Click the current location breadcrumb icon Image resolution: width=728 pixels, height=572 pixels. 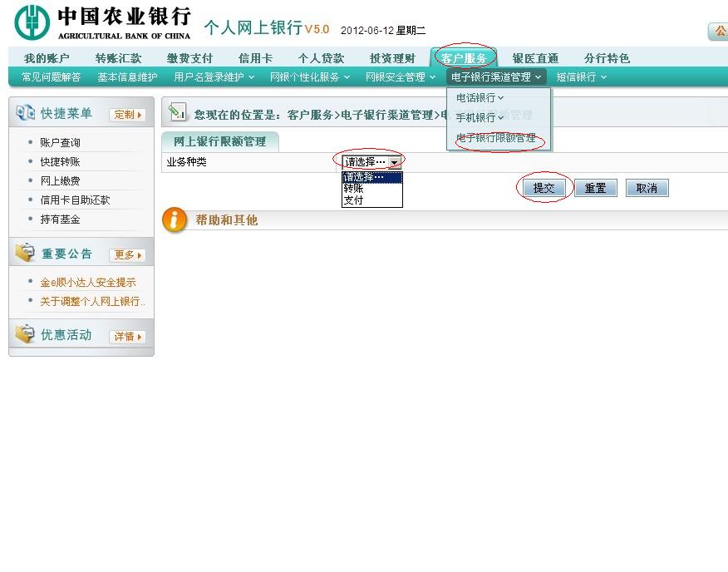click(177, 113)
